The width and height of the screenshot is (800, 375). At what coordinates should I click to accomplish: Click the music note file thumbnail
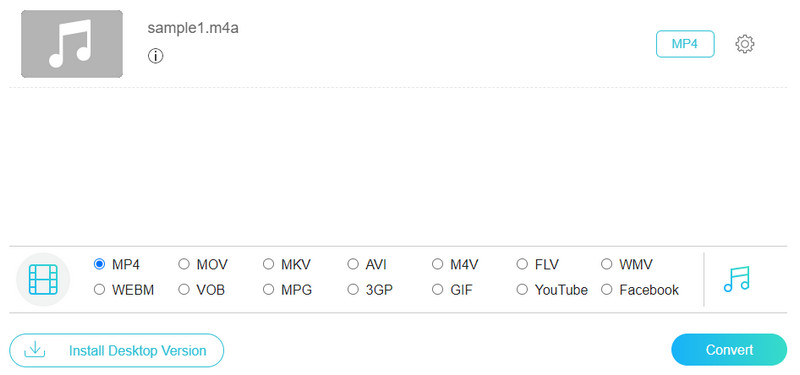72,44
